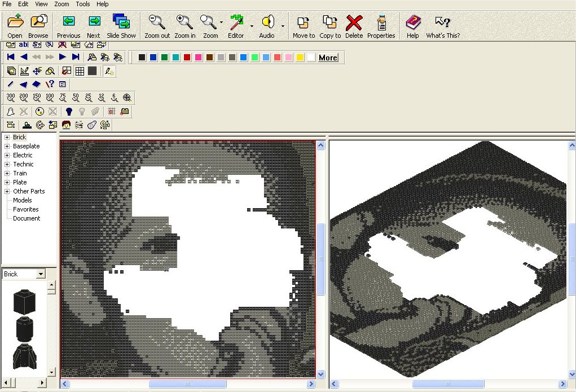Pick the black color swatch
The image size is (576, 392).
(142, 58)
